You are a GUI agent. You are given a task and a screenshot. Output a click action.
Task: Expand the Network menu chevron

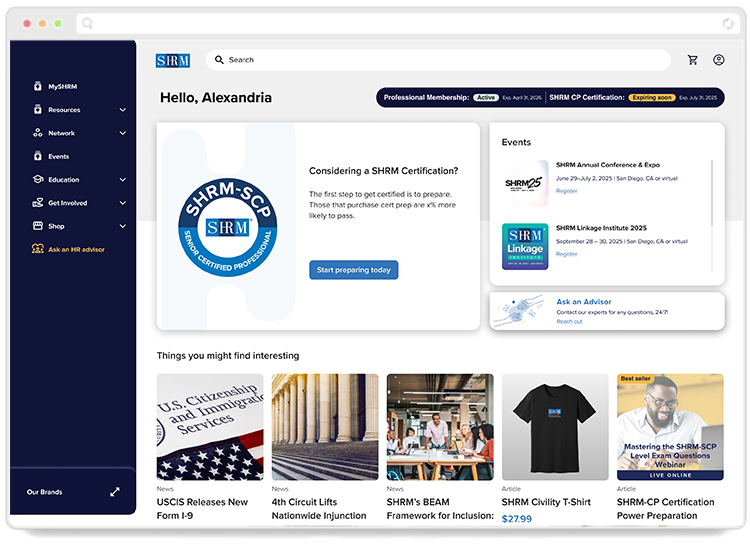[x=123, y=133]
